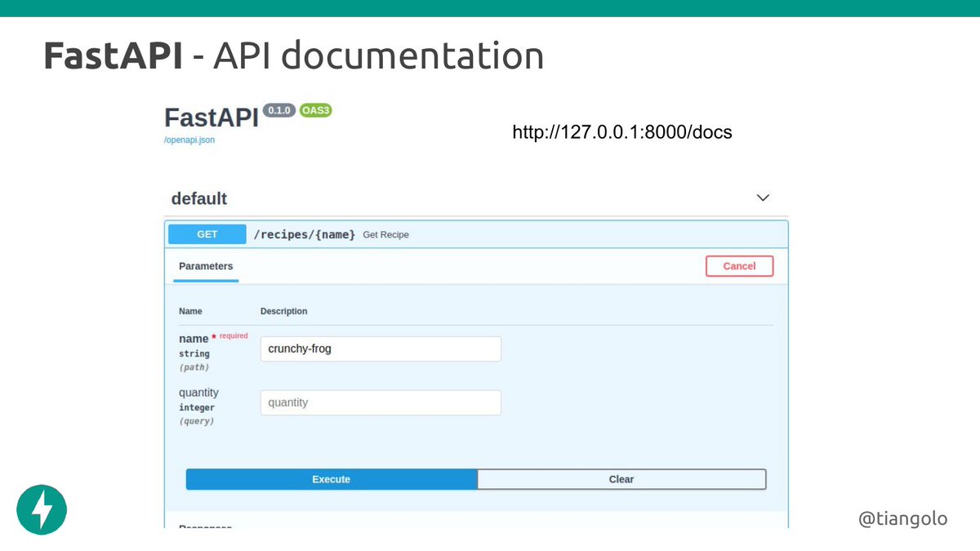Click the Description column header
This screenshot has height=551, width=980.
[x=284, y=311]
